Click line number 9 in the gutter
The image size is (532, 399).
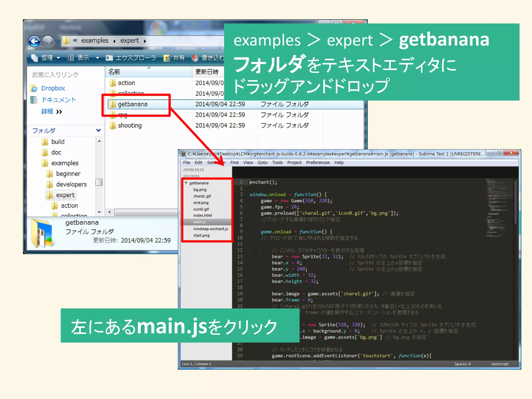tap(241, 232)
